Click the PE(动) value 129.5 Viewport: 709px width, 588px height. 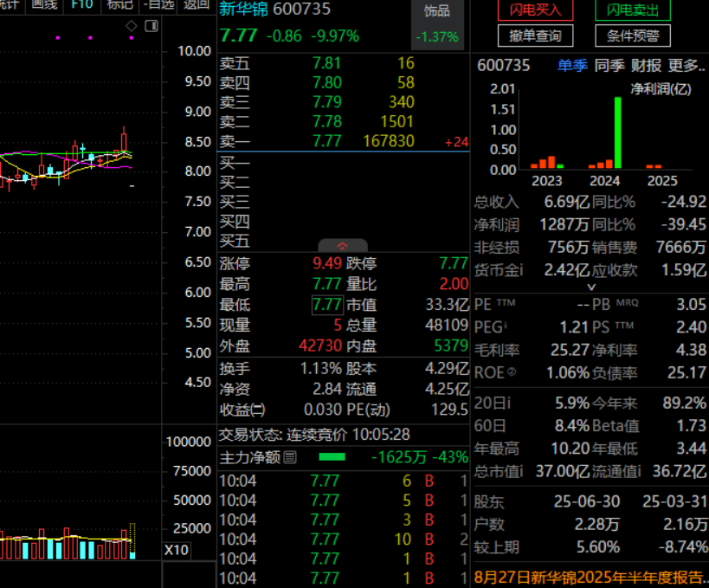tap(449, 410)
